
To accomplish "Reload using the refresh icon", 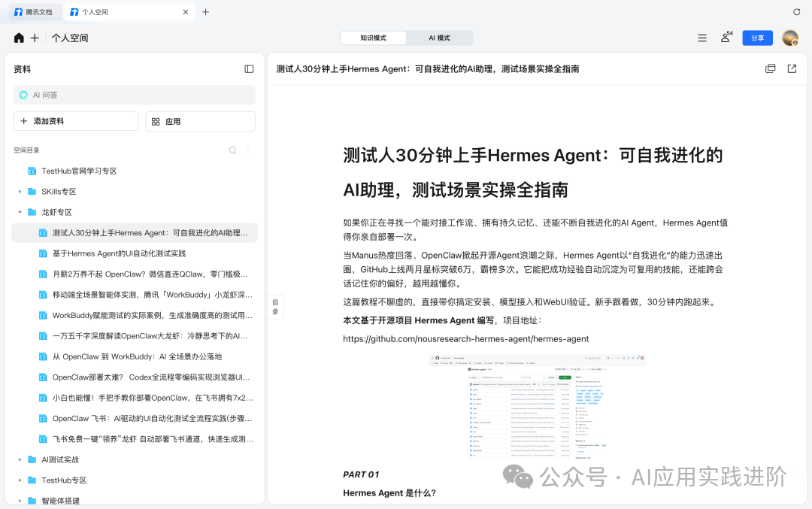I will point(796,12).
